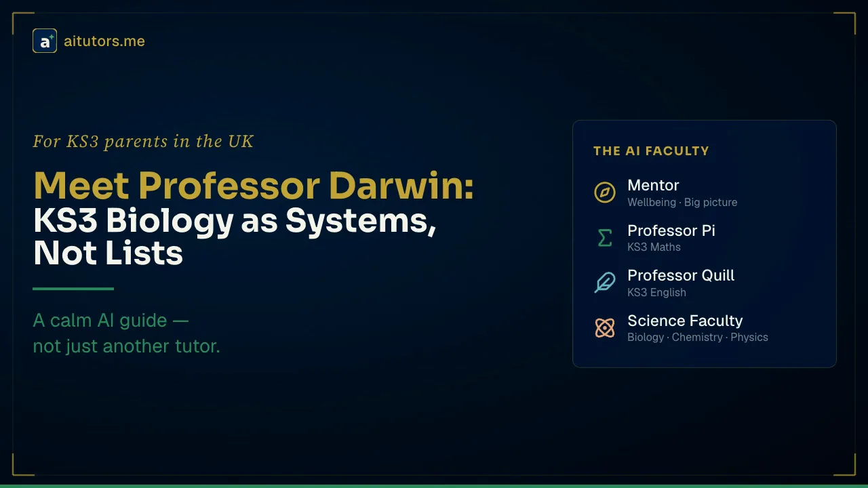
Task: Click 'Biology · Chemistry · Physics' subtitle
Action: pos(698,337)
